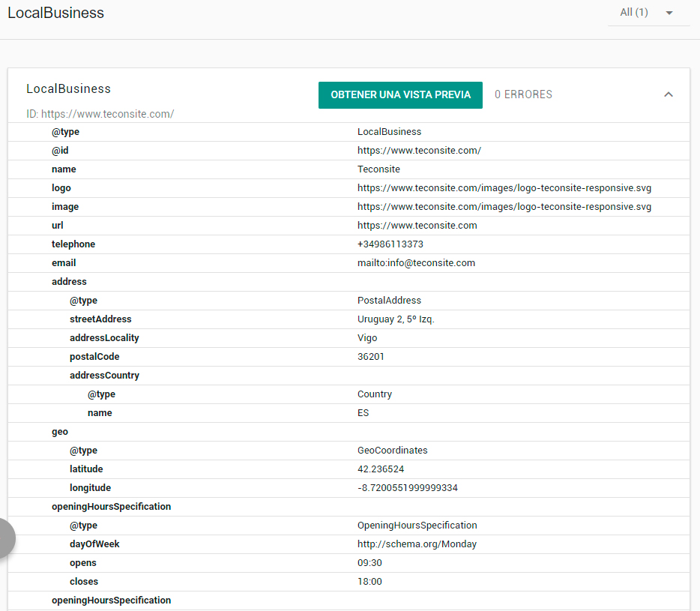Select longitude value -8.7200551999999334

408,488
